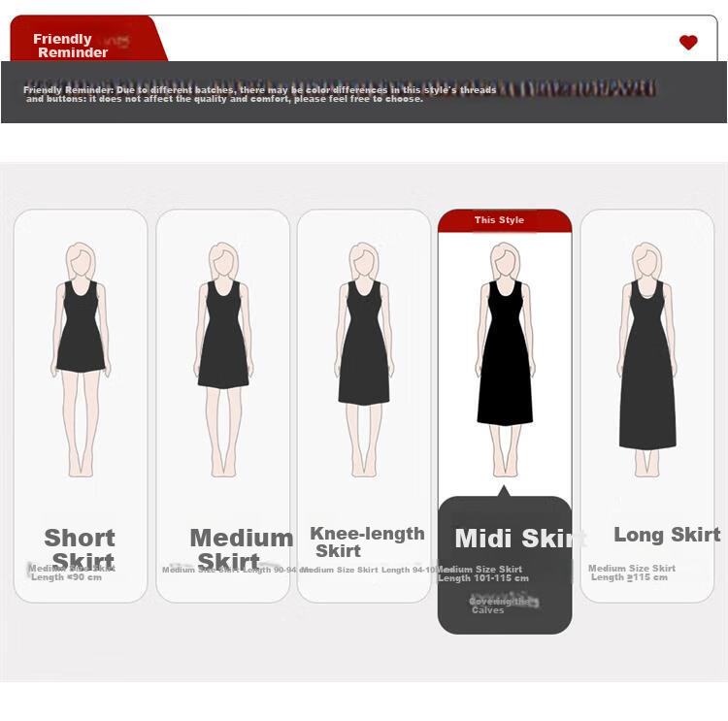Screen dimensions: 728x721
Task: Click the Medium Skirt heading
Action: click(242, 549)
